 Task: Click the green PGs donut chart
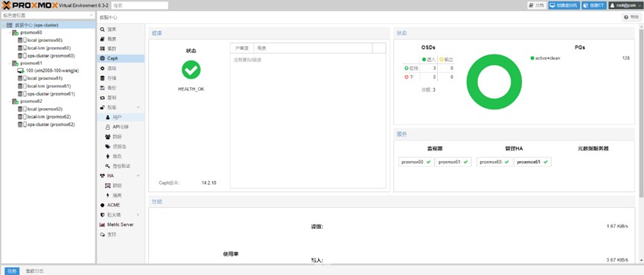coord(494,82)
